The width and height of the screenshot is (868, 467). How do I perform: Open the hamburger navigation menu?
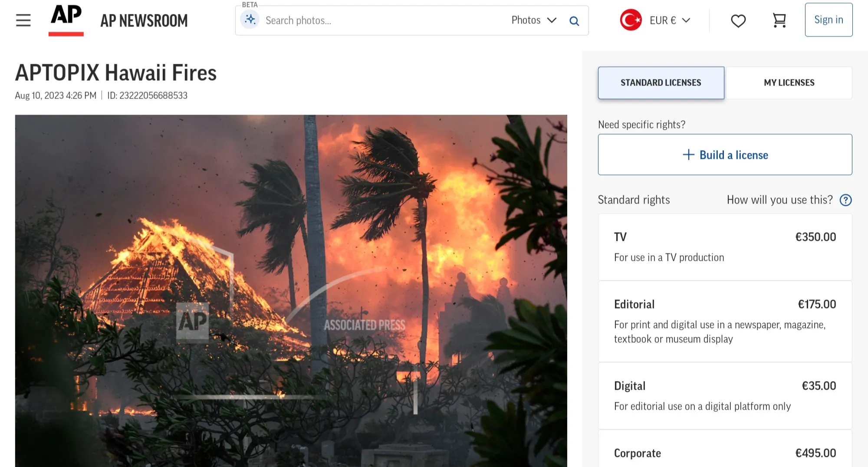tap(23, 20)
